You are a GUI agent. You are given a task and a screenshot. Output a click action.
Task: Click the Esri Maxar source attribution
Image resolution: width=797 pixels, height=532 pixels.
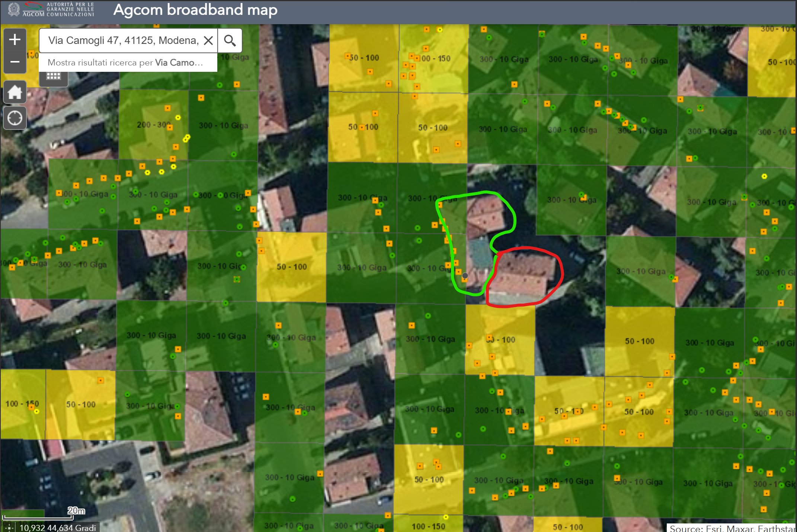click(731, 528)
